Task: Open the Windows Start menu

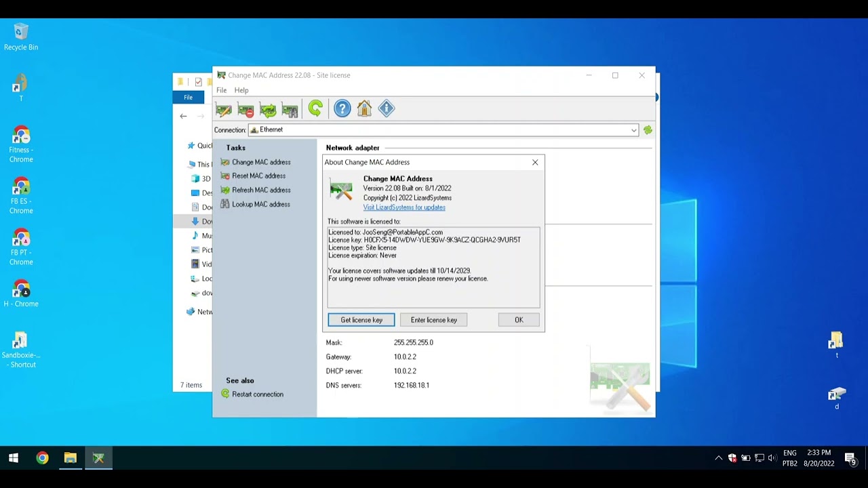Action: [x=14, y=458]
